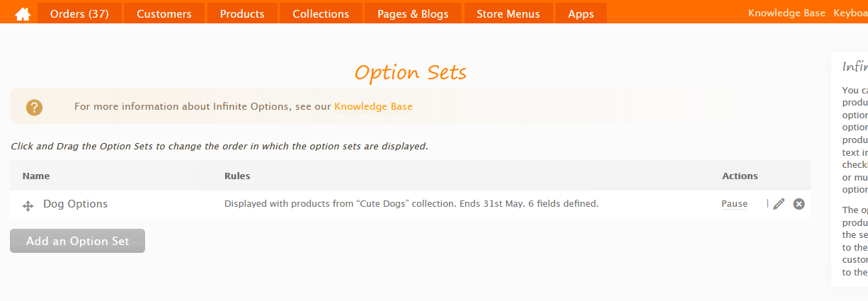868x301 pixels.
Task: Select the Collections tab
Action: click(321, 13)
